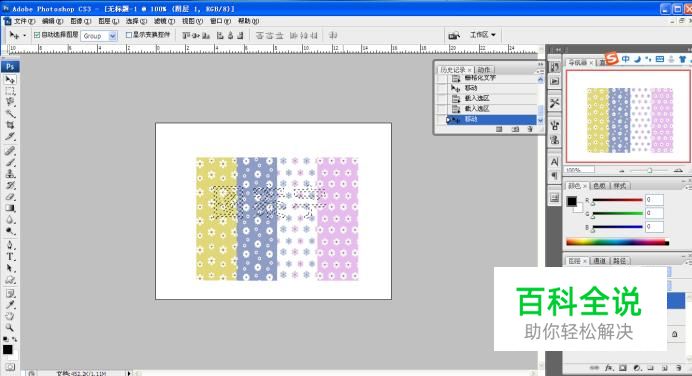Select the Dodge tool
This screenshot has width=692, height=376.
pos(10,231)
